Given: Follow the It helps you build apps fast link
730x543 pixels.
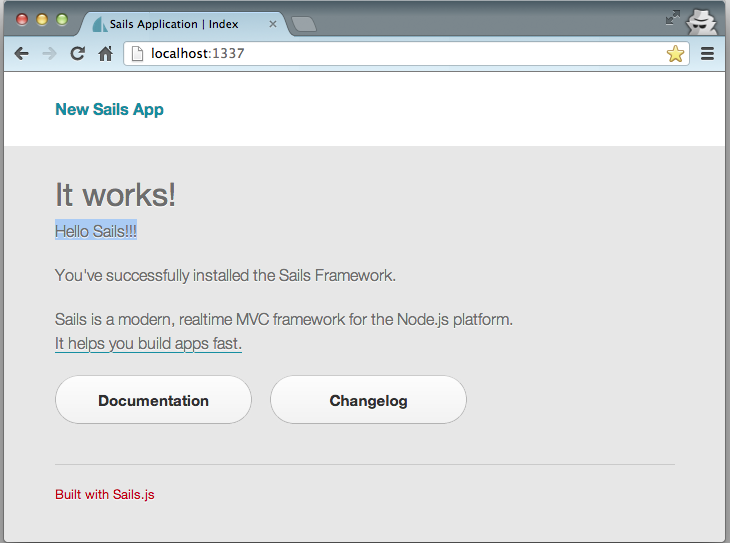Looking at the screenshot, I should point(148,344).
